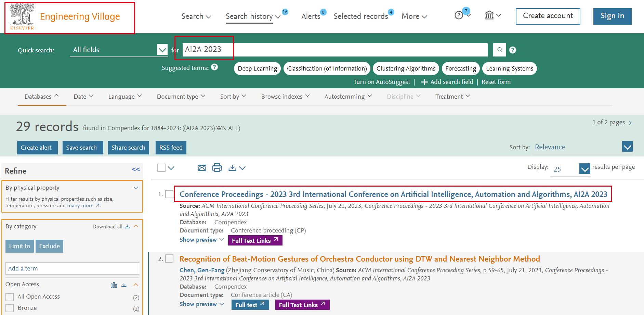Email selected records using envelope icon

pyautogui.click(x=202, y=168)
